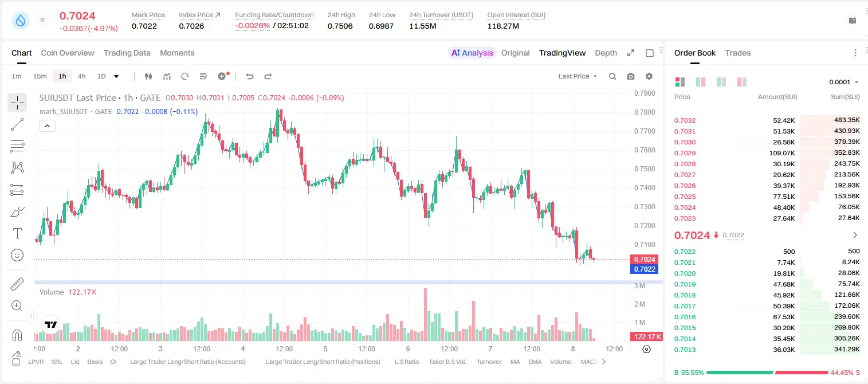868x384 pixels.
Task: Click the 0.7029 ask price row
Action: coord(767,153)
